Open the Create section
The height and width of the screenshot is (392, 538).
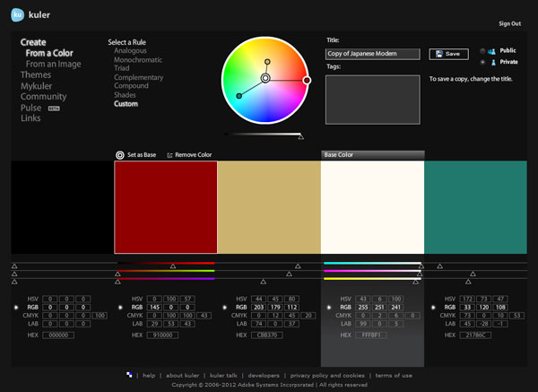click(33, 42)
